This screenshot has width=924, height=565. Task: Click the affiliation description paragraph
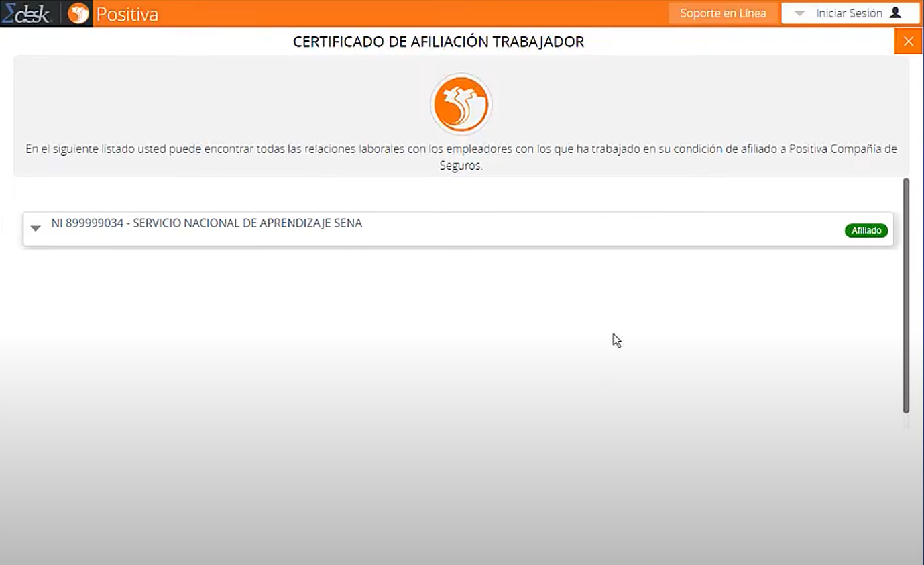461,157
